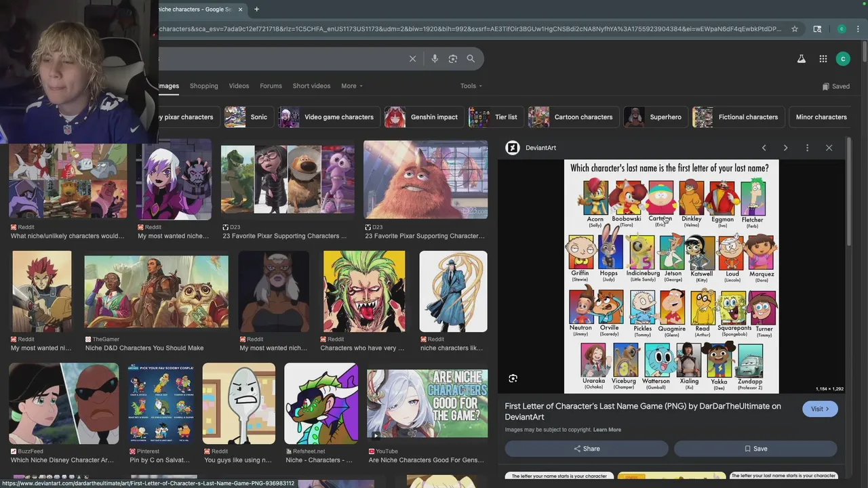Switch to the Videos tab
The image size is (868, 488).
[x=239, y=86]
